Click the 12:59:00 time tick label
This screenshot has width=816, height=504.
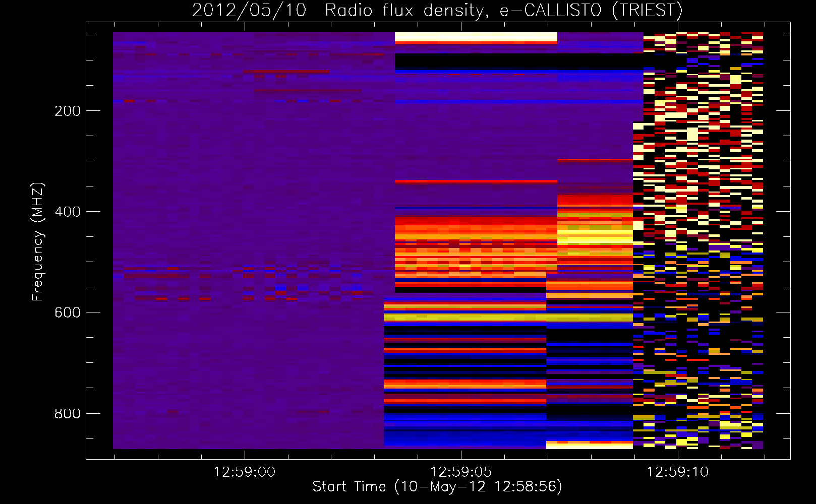[x=245, y=472]
